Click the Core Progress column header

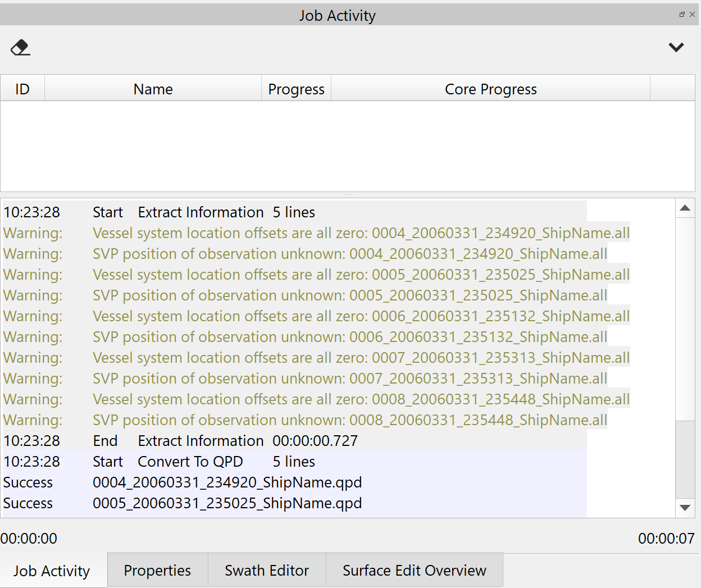point(490,89)
